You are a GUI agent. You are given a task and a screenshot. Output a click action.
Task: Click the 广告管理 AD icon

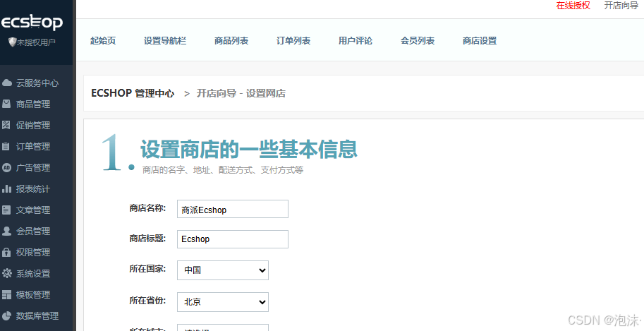click(x=6, y=167)
